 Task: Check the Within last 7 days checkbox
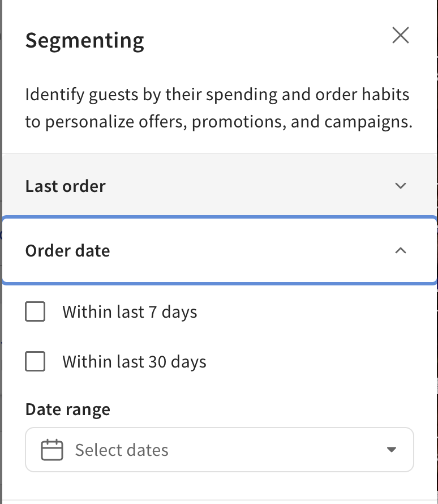(35, 311)
